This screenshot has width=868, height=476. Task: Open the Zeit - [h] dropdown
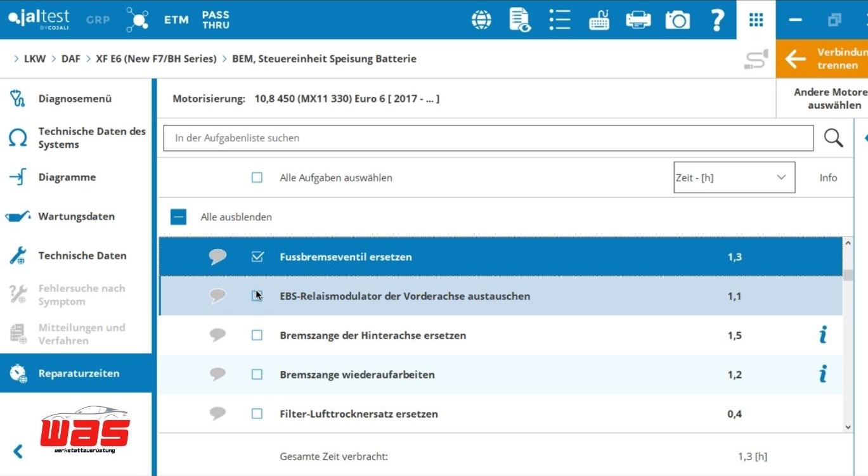pos(734,177)
